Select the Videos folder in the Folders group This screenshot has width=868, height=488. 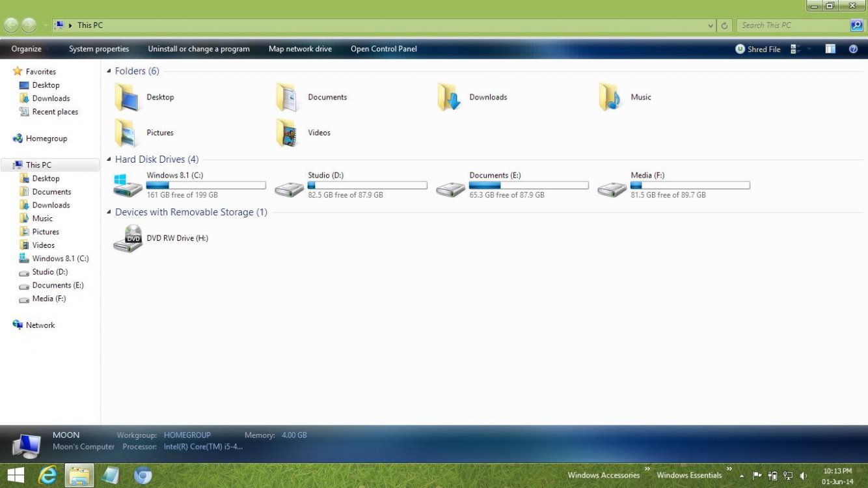303,133
